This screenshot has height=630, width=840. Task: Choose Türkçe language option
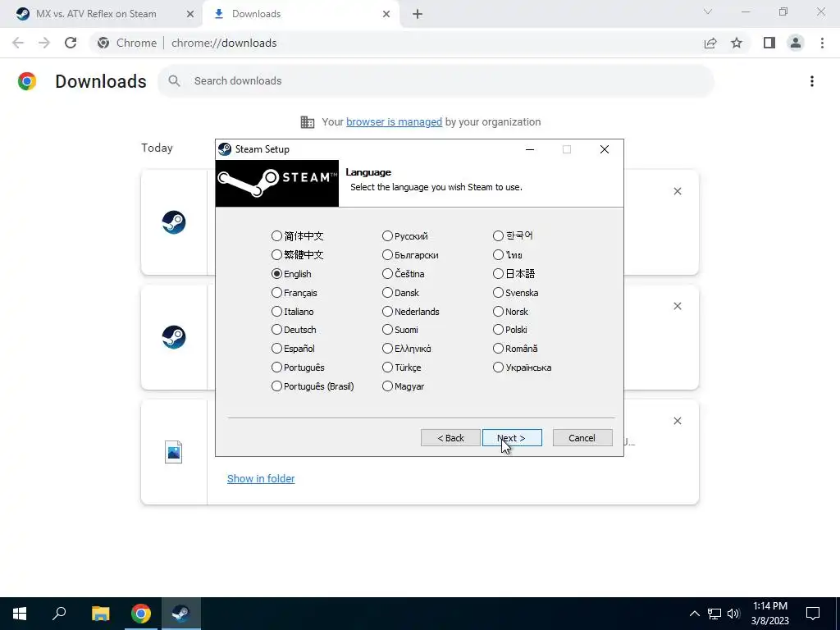(387, 367)
